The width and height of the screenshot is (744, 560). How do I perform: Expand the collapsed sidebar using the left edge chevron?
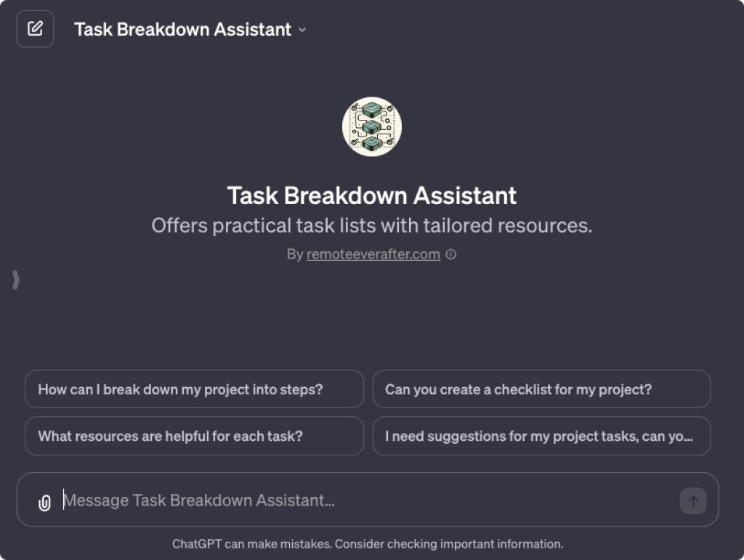pyautogui.click(x=15, y=280)
